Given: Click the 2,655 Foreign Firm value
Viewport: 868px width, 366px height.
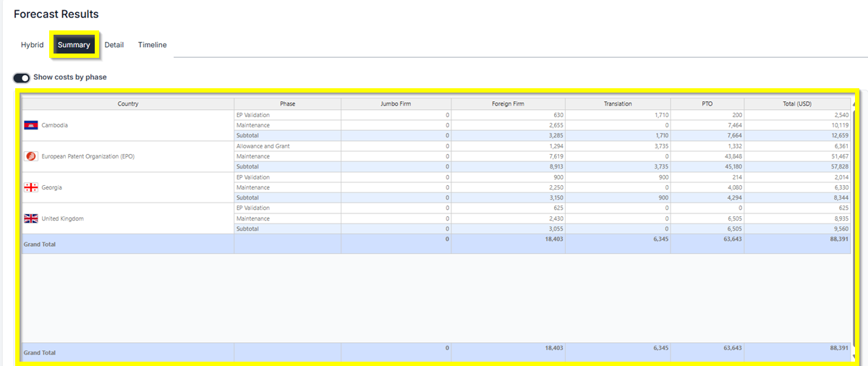Looking at the screenshot, I should 556,125.
